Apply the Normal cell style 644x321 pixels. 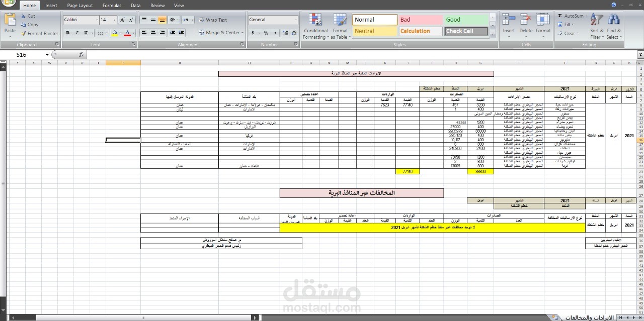coord(375,20)
